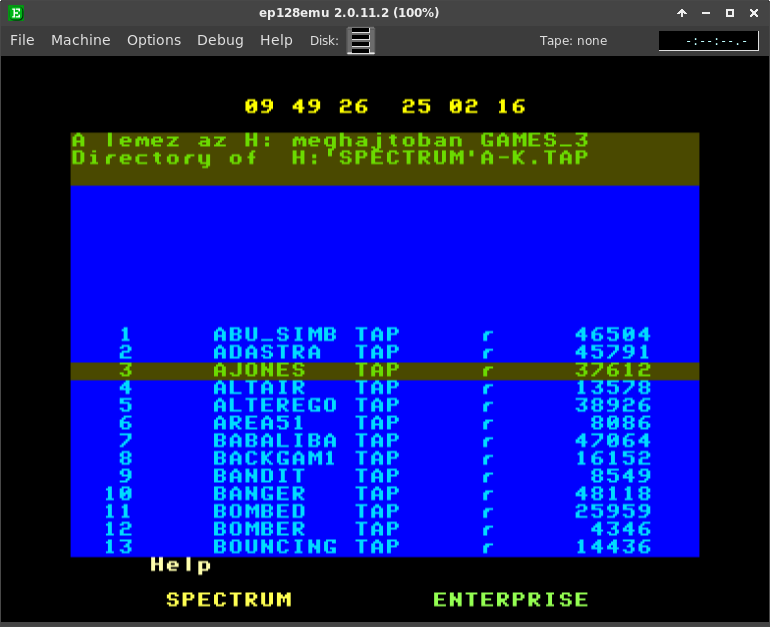Screen dimensions: 770x627
Task: Click the Help label below the list
Action: [x=181, y=565]
